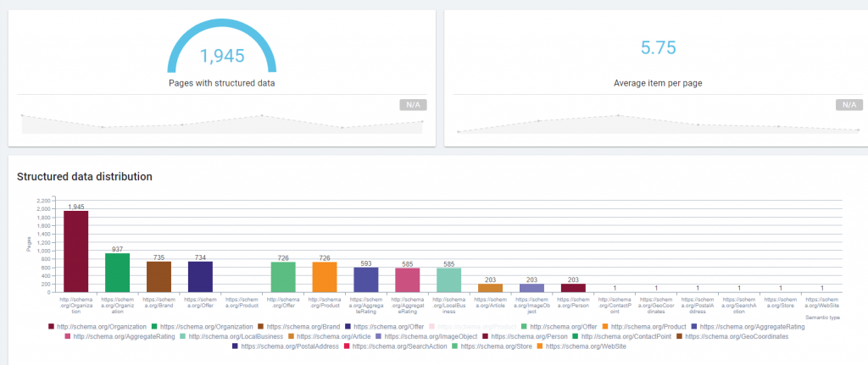The width and height of the screenshot is (868, 365).
Task: Click the 593 AggregateRating bar
Action: click(x=366, y=279)
